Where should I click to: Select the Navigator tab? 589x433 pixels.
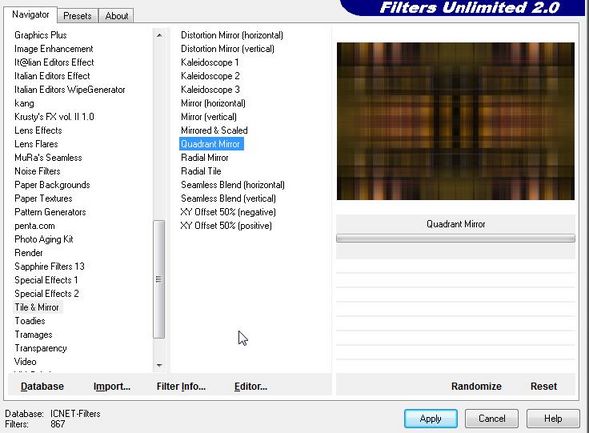point(30,15)
